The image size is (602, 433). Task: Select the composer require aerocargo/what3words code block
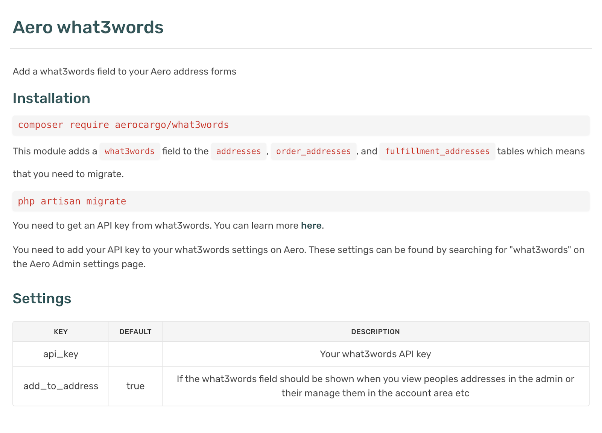pos(301,125)
